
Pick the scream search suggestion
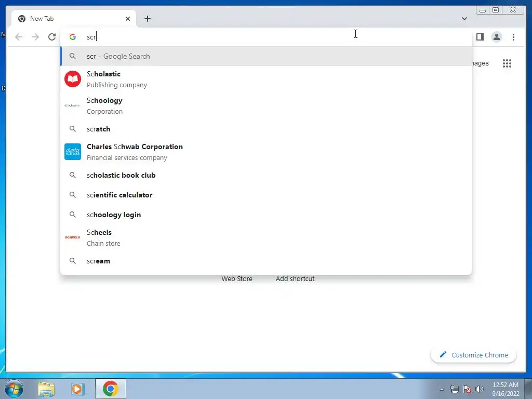[x=266, y=261]
